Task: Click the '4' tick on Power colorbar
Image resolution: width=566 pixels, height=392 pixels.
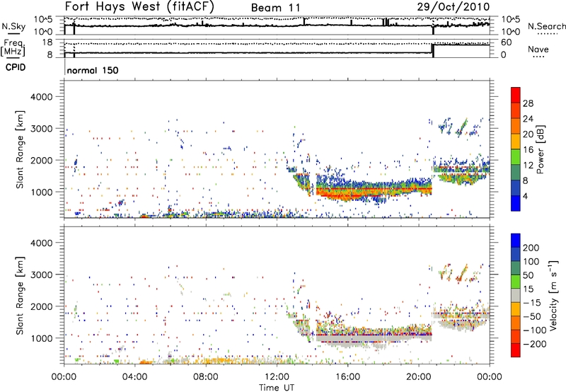Action: coord(525,196)
